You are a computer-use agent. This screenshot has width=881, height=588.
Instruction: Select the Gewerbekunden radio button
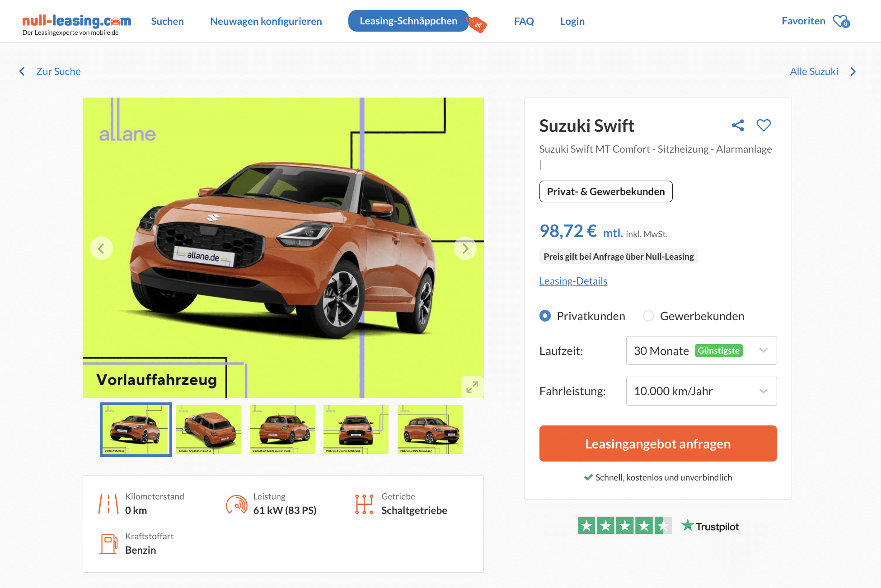click(x=648, y=316)
